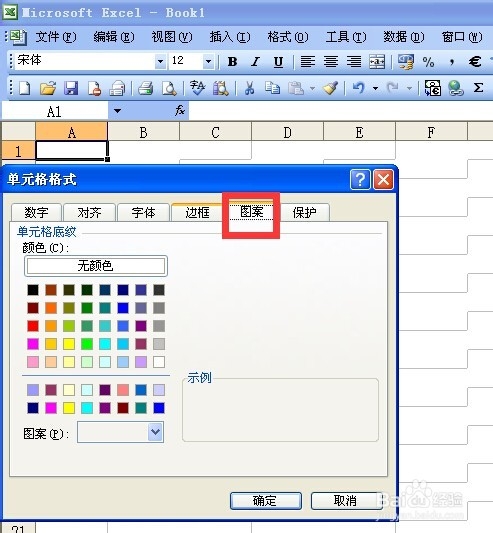Apply Comma style icon
This screenshot has height=533, width=493.
452,62
